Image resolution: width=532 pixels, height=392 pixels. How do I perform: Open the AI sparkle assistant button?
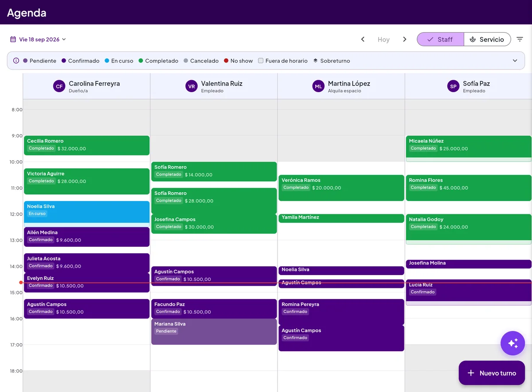[513, 343]
